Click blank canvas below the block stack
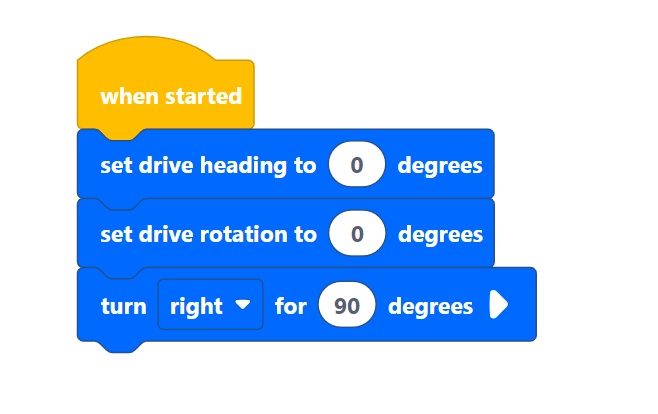The image size is (658, 414). [x=300, y=385]
